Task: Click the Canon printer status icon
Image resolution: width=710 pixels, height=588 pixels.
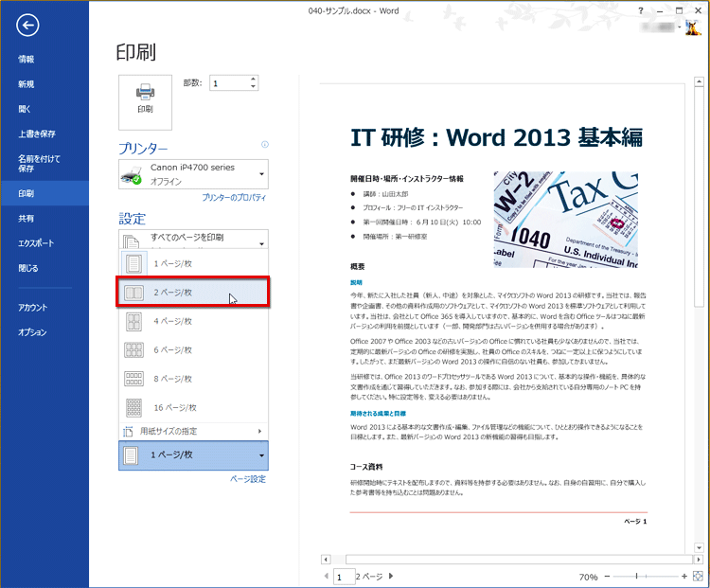Action: (x=132, y=175)
